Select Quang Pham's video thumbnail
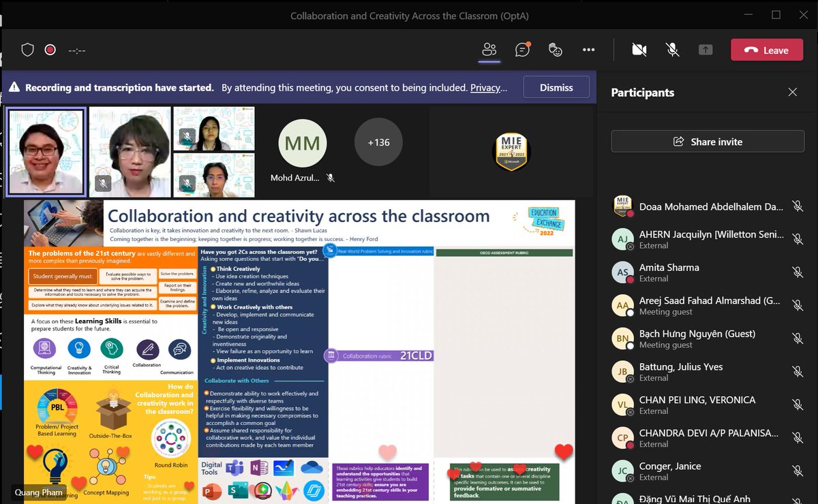The height and width of the screenshot is (504, 818). [x=46, y=151]
